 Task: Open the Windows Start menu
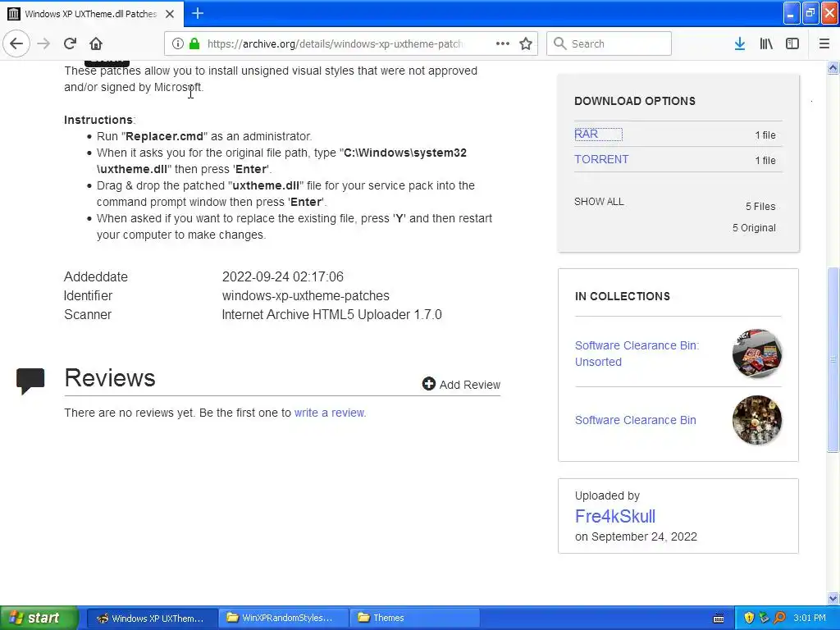(x=39, y=618)
